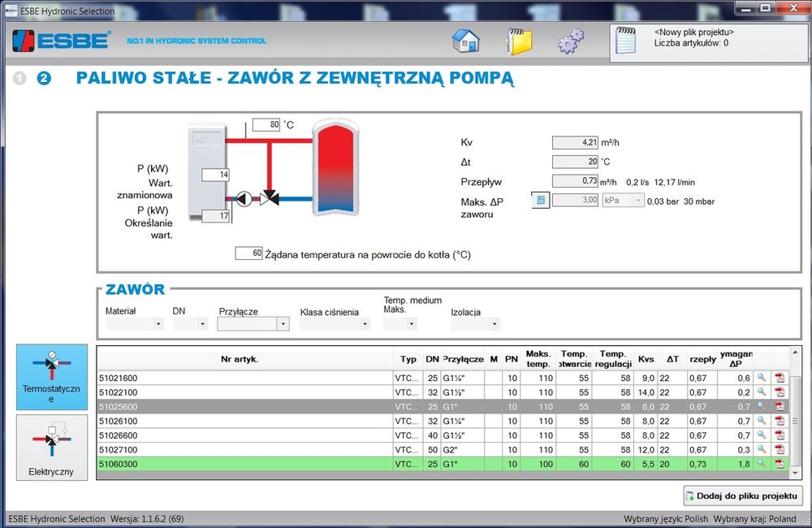Viewport: 812px width, 528px height.
Task: Open PDF icon for article 51060300
Action: (780, 464)
